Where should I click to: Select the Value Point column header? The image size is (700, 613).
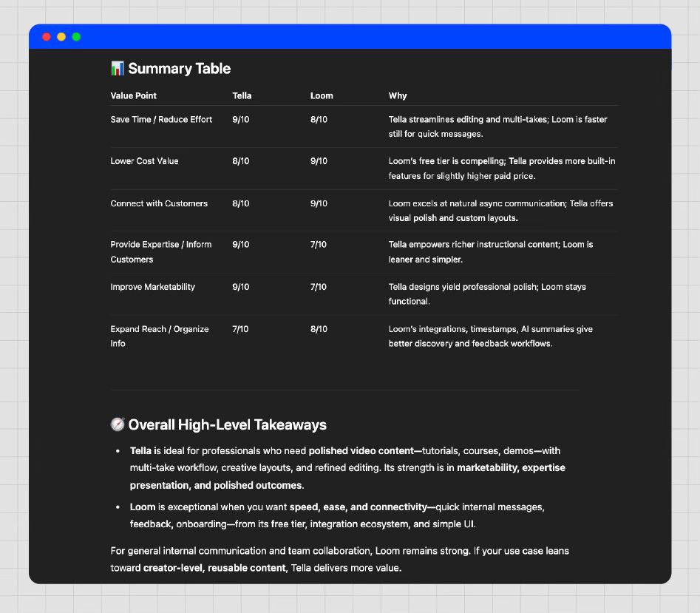[x=133, y=95]
